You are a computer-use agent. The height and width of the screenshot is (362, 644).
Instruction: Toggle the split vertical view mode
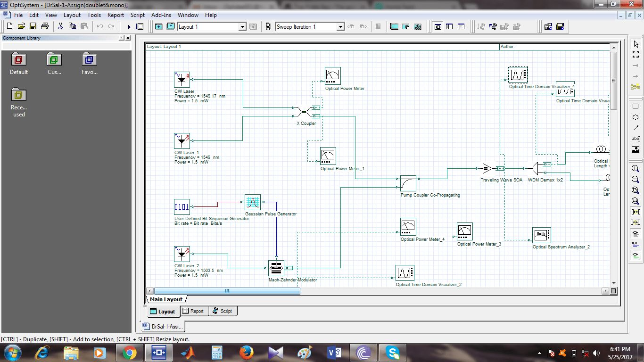[x=449, y=27]
